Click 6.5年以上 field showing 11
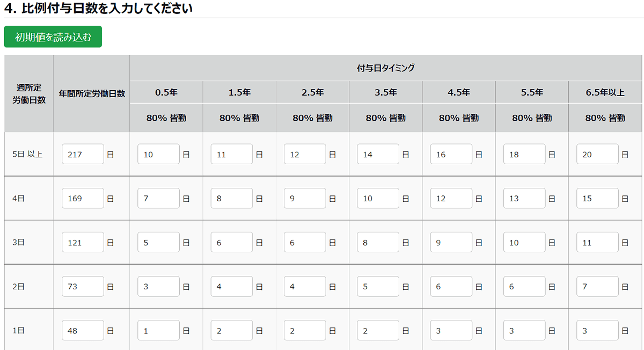 coord(598,242)
